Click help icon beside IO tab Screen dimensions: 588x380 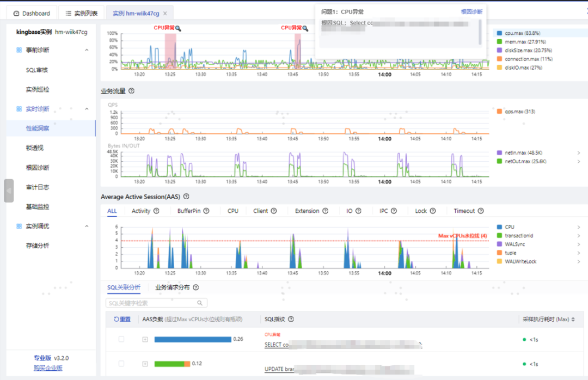click(x=358, y=211)
